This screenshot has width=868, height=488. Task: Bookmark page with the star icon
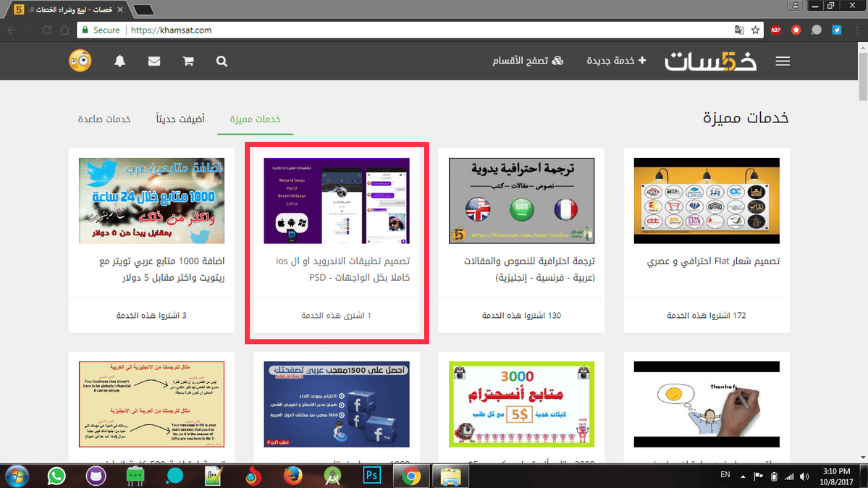[x=755, y=30]
